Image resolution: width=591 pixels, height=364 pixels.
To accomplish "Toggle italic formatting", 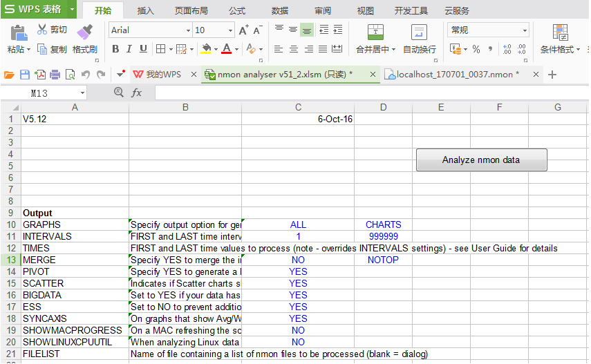I will pos(129,49).
